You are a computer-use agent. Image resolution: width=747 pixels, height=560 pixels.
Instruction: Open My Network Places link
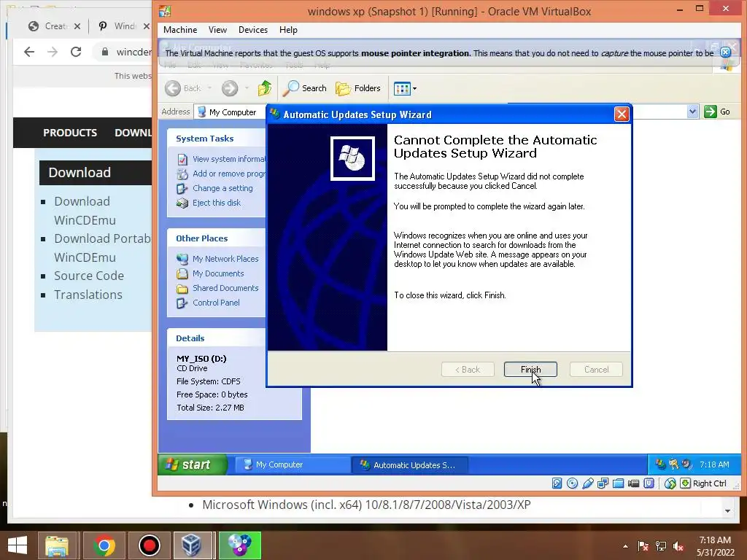tap(225, 259)
